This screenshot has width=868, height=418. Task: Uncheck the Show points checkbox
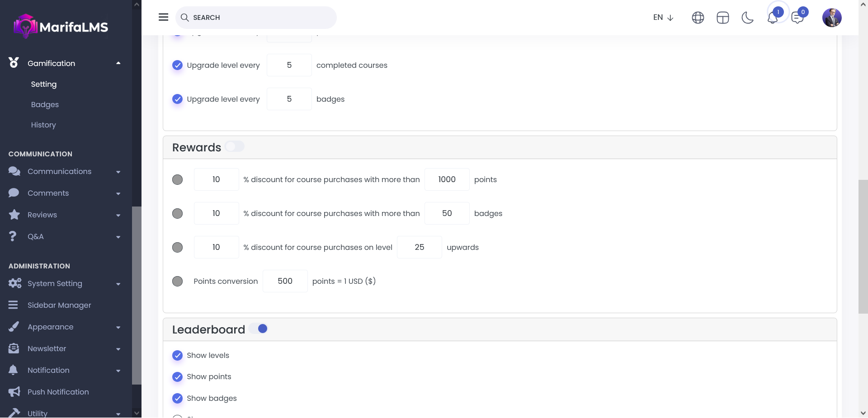point(178,377)
